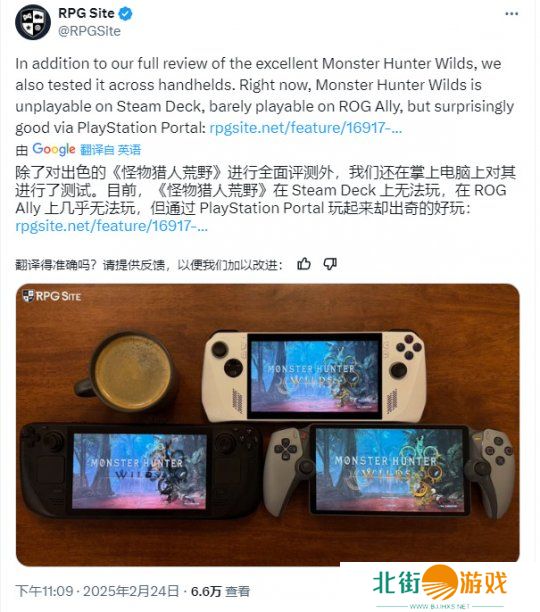Open the handhelds photo attachment
Image resolution: width=540 pixels, height=612 pixels.
click(268, 425)
